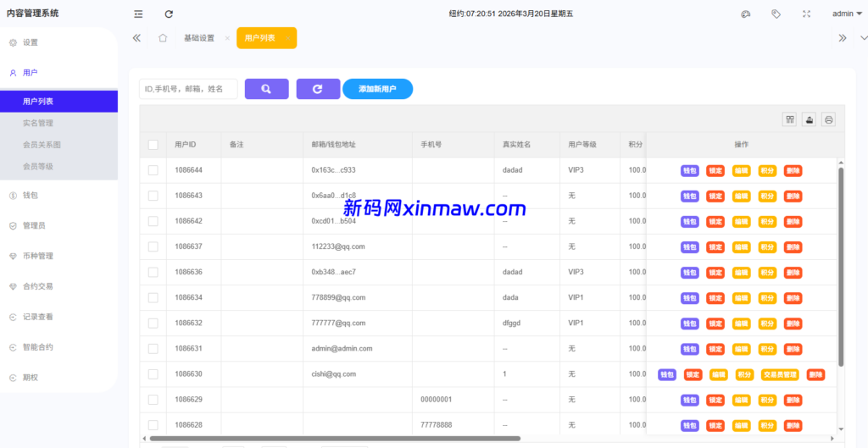Open 会员关系图 in the sidebar

(x=58, y=145)
